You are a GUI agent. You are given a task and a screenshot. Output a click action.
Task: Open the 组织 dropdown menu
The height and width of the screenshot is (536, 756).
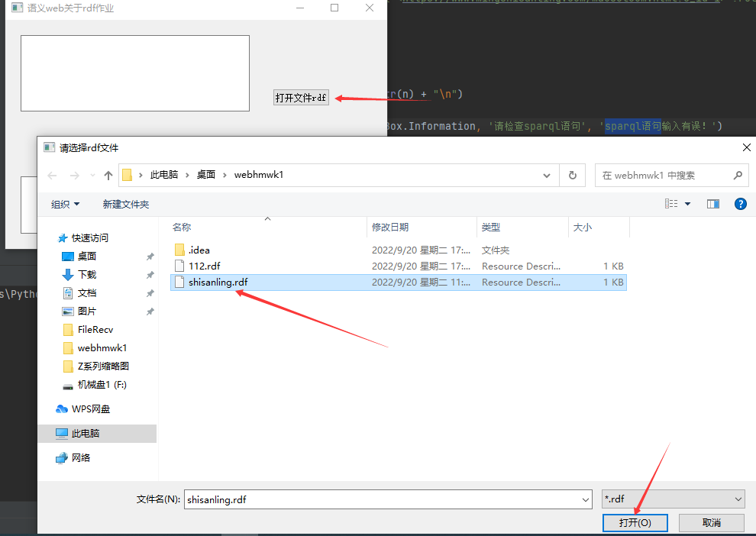coord(65,205)
